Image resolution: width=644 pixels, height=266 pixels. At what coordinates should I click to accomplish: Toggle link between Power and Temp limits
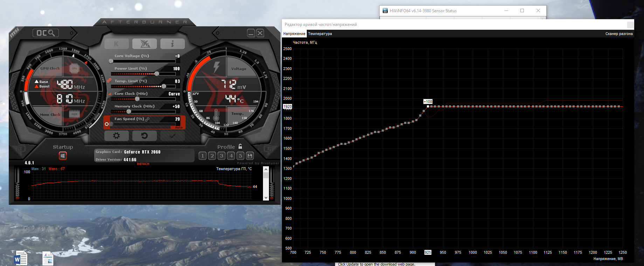coord(109,80)
